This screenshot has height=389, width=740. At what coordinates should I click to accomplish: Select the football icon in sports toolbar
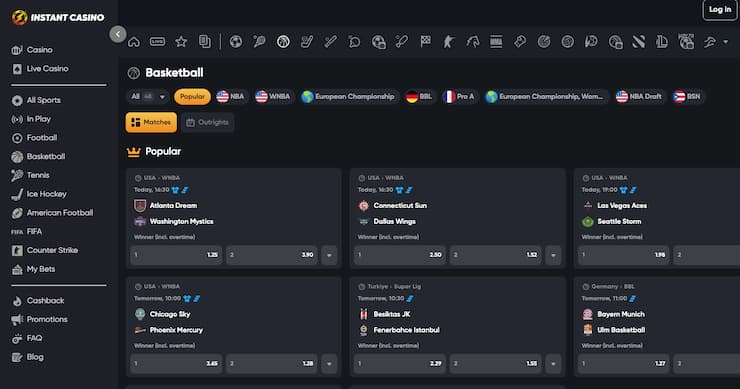tap(235, 42)
